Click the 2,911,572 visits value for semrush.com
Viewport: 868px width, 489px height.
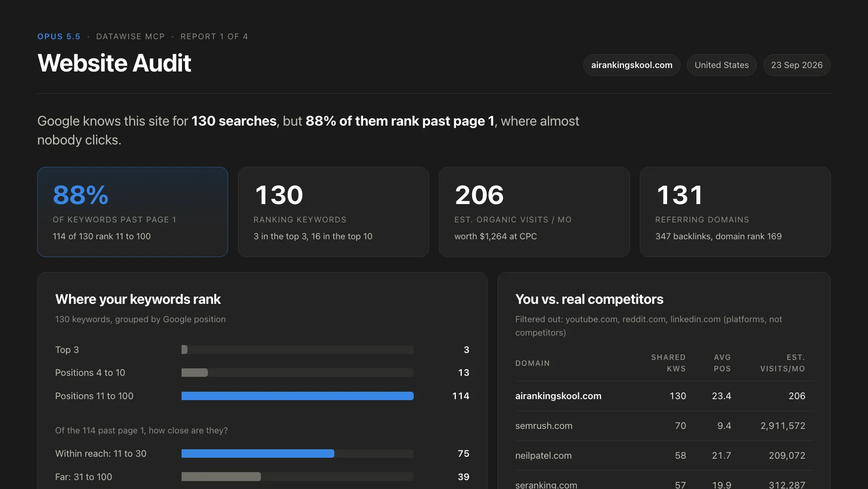tap(783, 425)
